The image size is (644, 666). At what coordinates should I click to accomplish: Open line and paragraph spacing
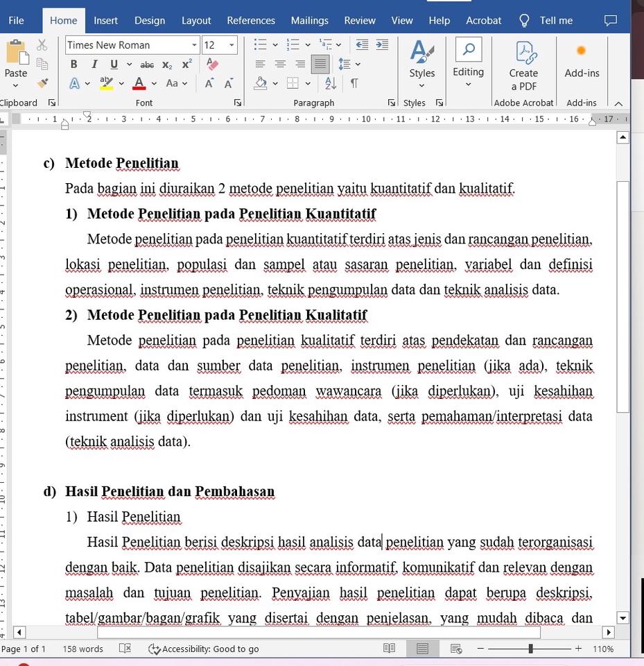point(345,64)
